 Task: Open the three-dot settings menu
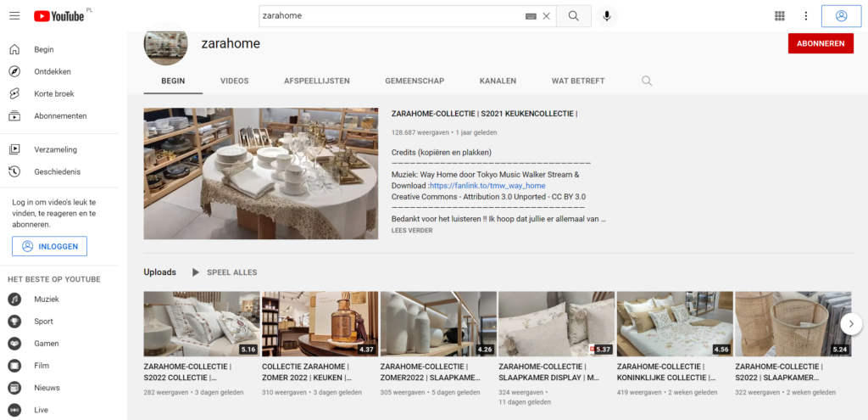806,16
